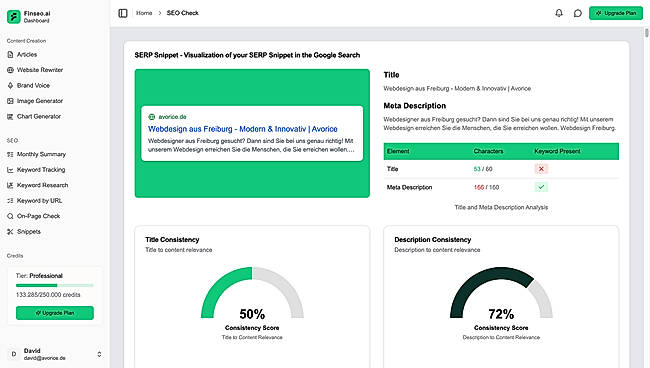The height and width of the screenshot is (368, 650).
Task: Click the Characters column header
Action: [488, 151]
